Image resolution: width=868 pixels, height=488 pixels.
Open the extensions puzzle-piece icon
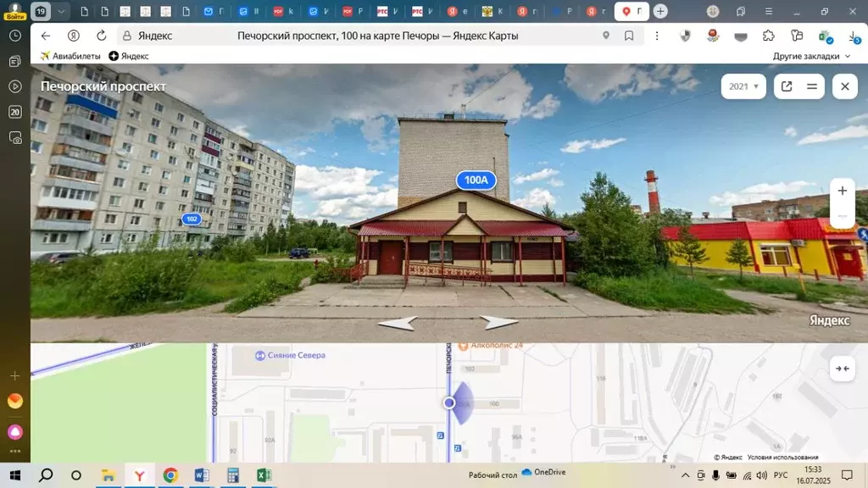(x=768, y=36)
